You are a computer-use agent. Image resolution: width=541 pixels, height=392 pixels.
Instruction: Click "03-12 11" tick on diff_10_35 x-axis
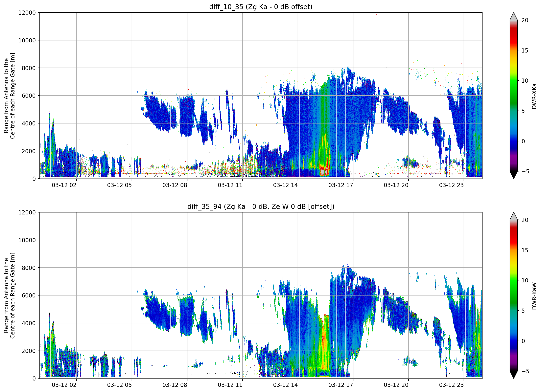point(230,185)
